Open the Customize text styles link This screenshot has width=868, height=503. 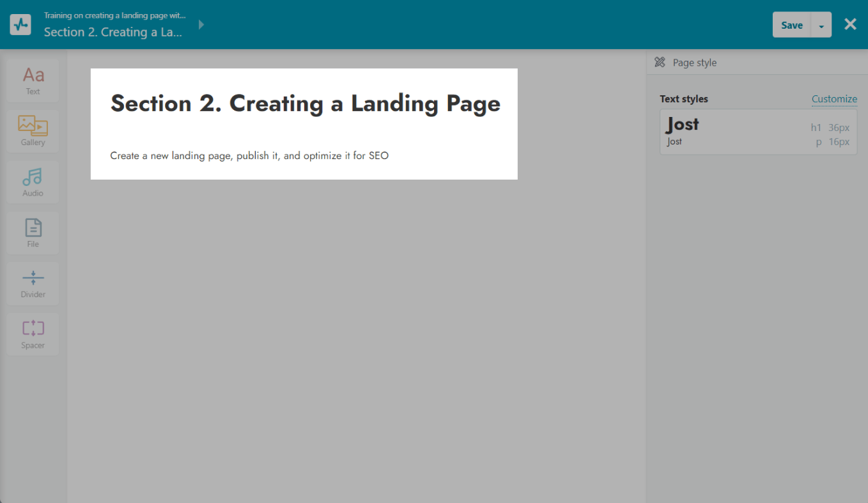834,99
